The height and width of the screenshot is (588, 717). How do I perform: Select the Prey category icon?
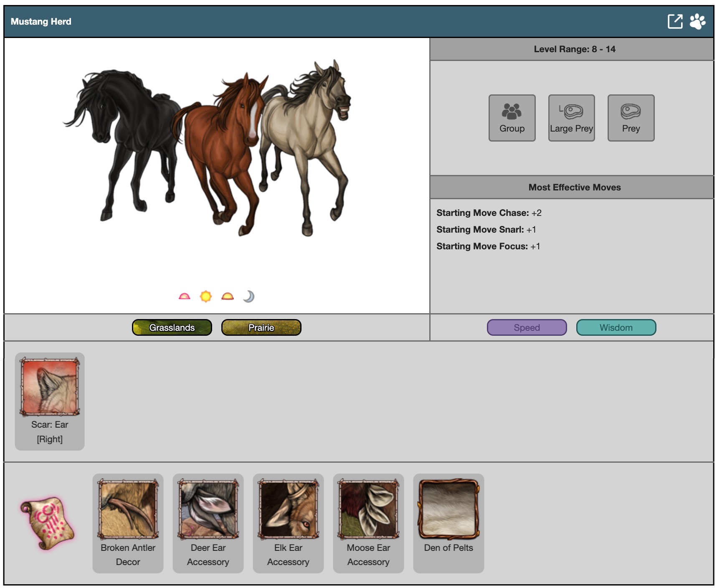(x=631, y=118)
